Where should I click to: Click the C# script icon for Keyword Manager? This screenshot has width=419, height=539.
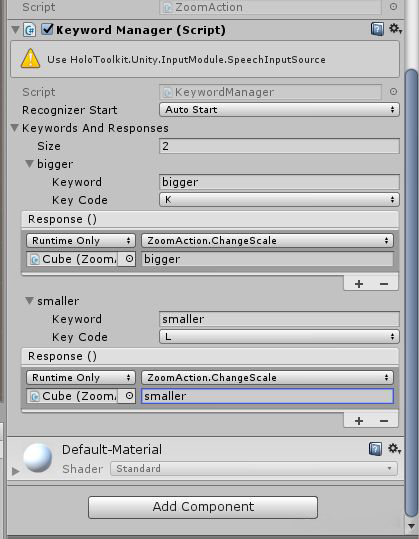pyautogui.click(x=30, y=30)
